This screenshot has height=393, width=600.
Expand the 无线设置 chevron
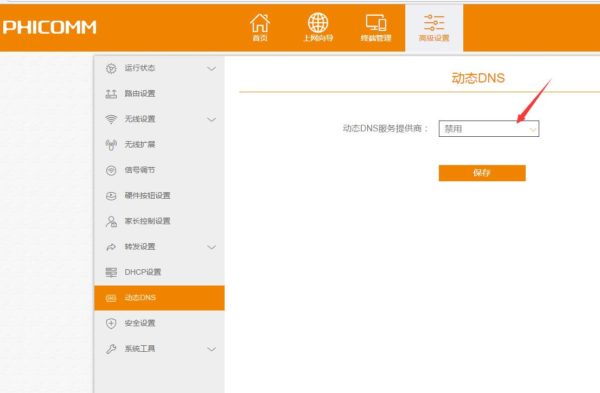coord(212,119)
